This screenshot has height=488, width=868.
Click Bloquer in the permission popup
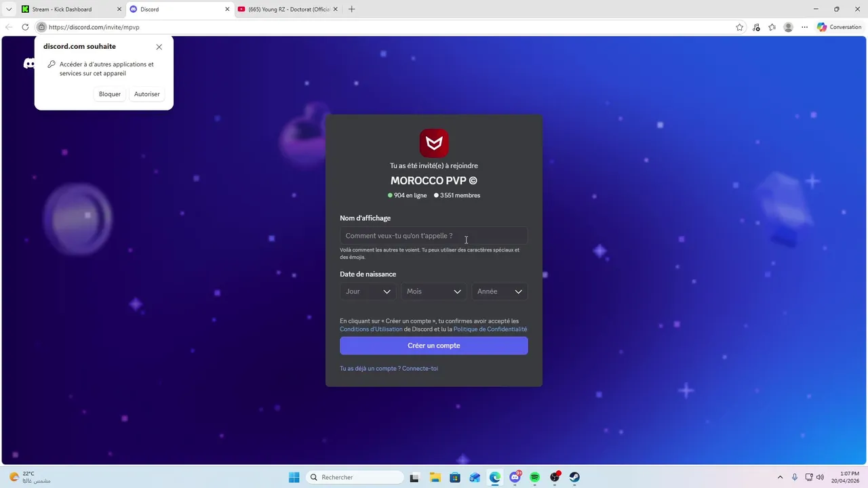coord(110,94)
